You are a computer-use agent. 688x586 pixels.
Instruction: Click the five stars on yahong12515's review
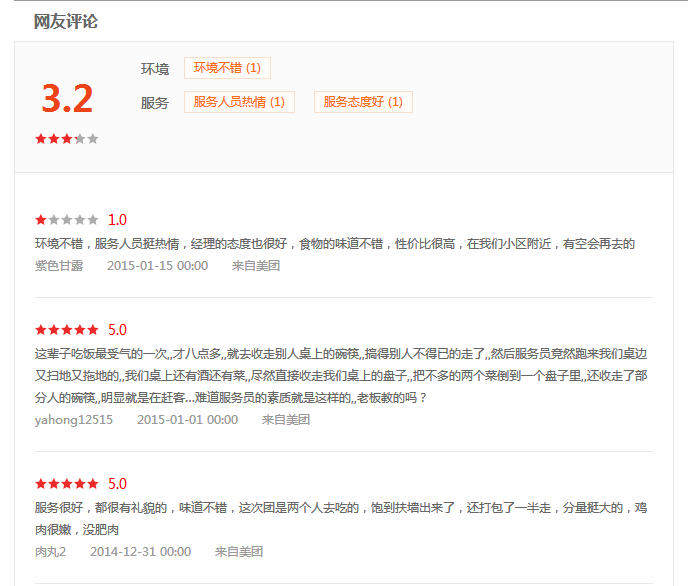tap(67, 330)
